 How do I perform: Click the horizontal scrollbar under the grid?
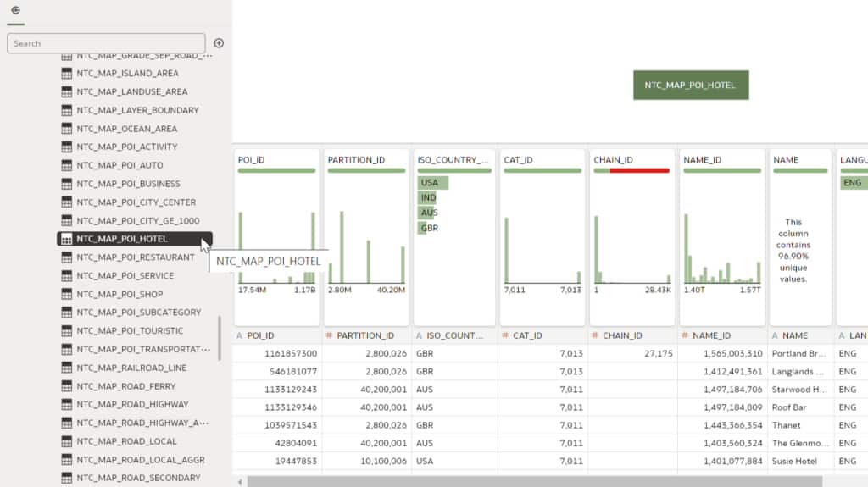pos(535,482)
